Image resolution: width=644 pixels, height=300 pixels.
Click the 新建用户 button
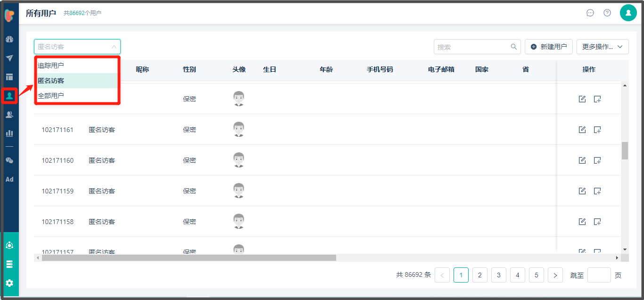tap(549, 47)
